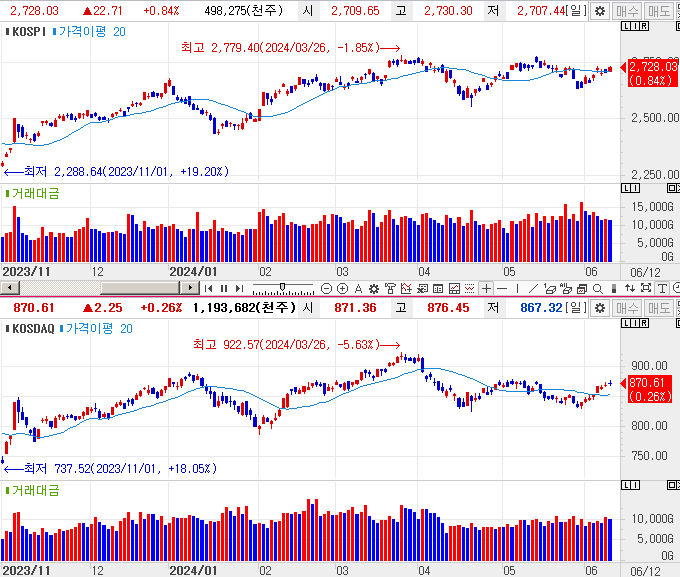Image resolution: width=680 pixels, height=577 pixels.
Task: Toggle I option on KOSPI volume panel
Action: coord(635,188)
